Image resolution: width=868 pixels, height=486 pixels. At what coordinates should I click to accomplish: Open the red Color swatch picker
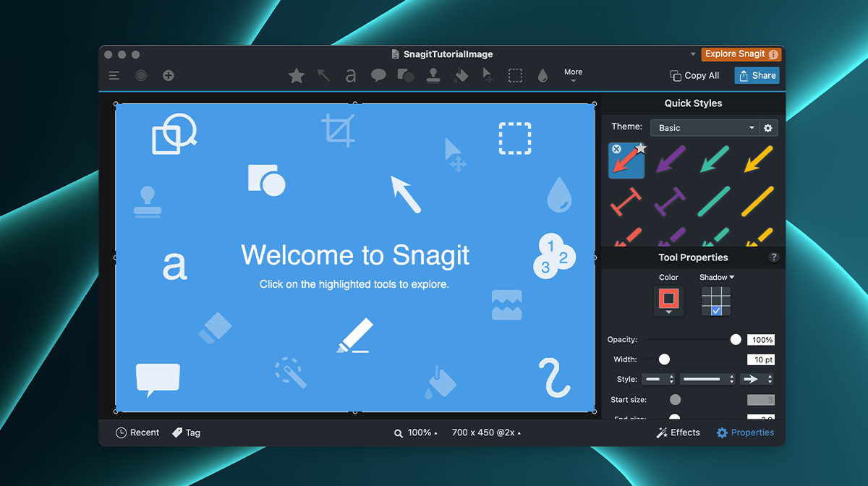668,299
